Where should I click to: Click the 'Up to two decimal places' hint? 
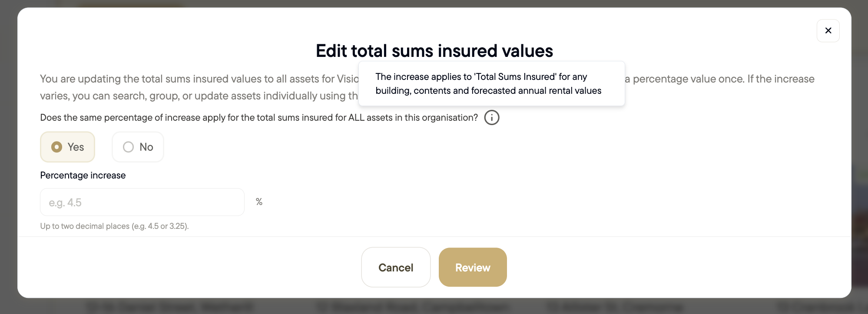[x=114, y=226]
